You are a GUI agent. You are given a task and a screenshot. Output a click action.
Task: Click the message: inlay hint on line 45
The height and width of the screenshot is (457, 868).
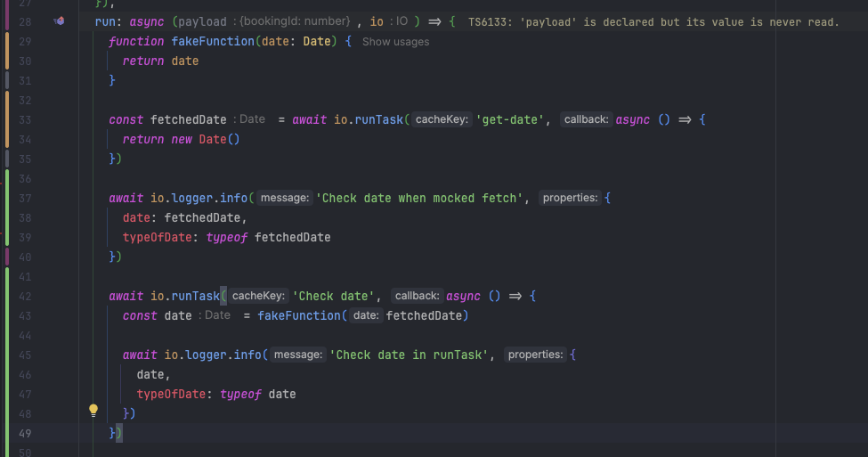[298, 355]
